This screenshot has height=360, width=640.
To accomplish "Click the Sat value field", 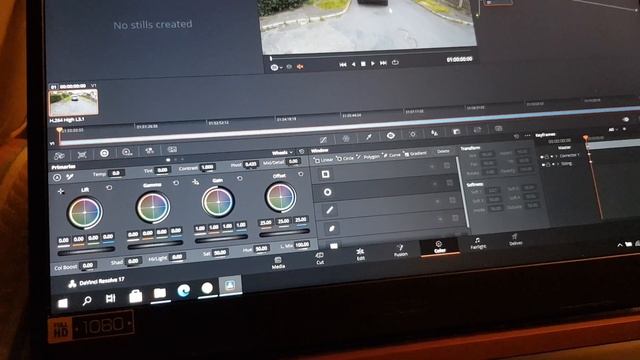I will click(x=220, y=253).
